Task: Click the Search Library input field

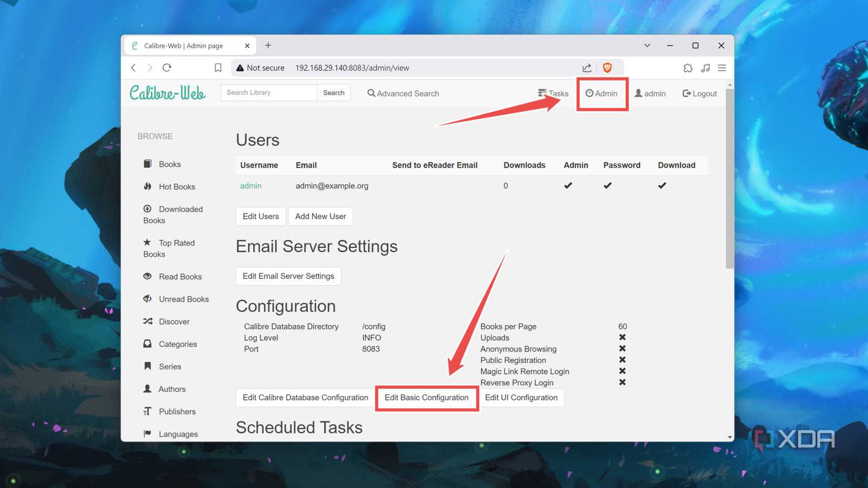Action: point(268,92)
